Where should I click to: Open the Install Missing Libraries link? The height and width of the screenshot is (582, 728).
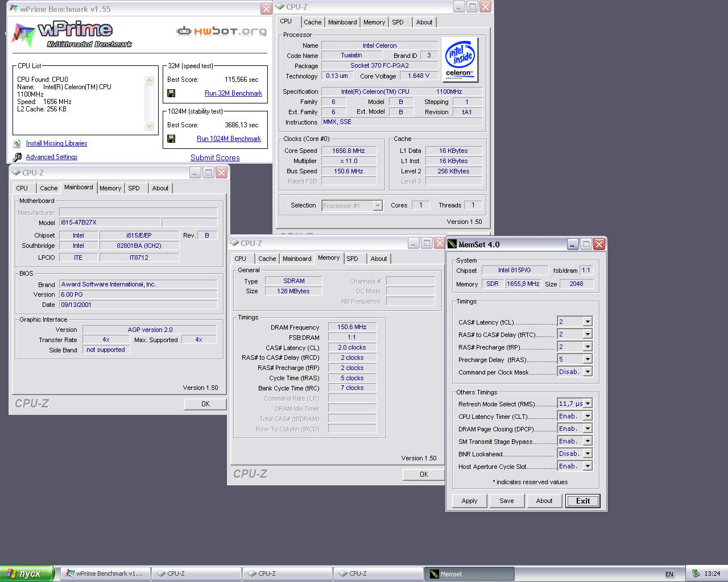[56, 143]
